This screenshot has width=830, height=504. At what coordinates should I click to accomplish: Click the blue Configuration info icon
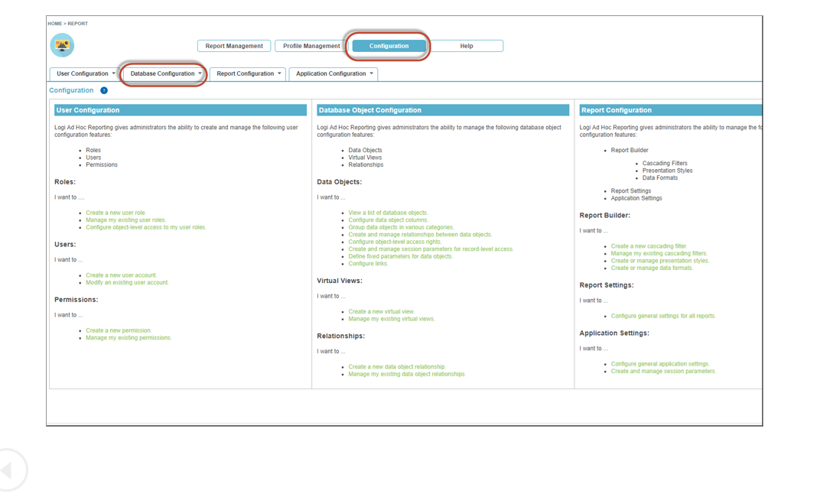tap(104, 90)
